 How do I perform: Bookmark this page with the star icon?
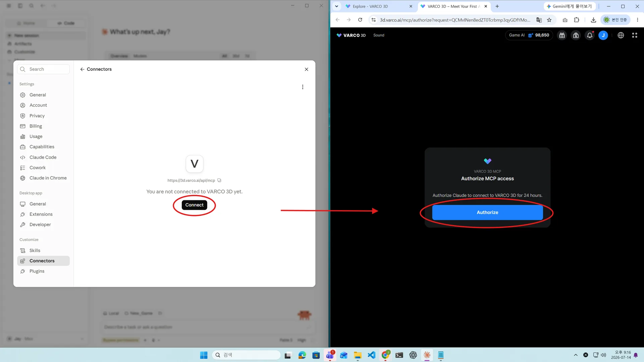pyautogui.click(x=549, y=20)
